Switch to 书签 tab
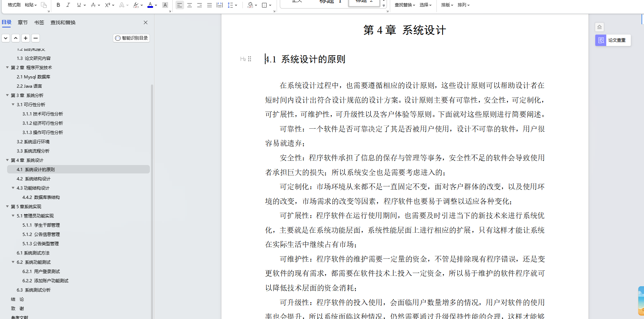Screen dimensions: 644x319 tap(39, 22)
